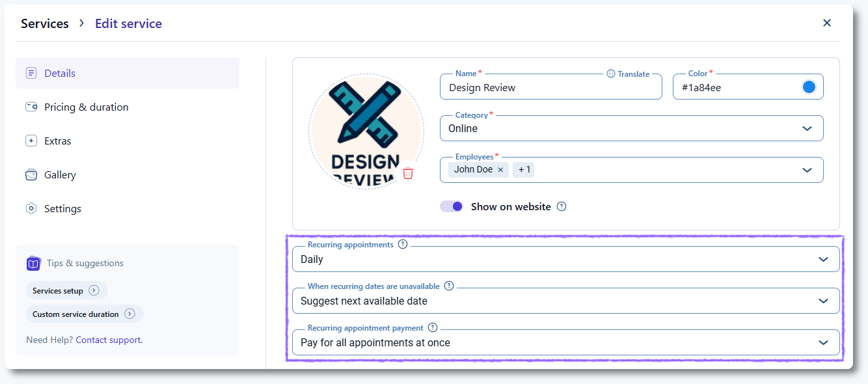Image resolution: width=868 pixels, height=384 pixels.
Task: Expand the Recurring appointment payment dropdown
Action: pyautogui.click(x=823, y=342)
